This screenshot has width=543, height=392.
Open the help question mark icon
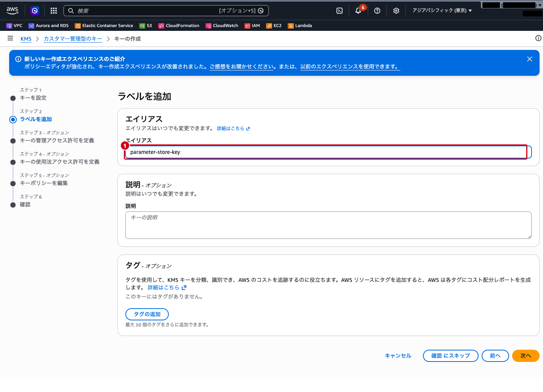pos(377,11)
